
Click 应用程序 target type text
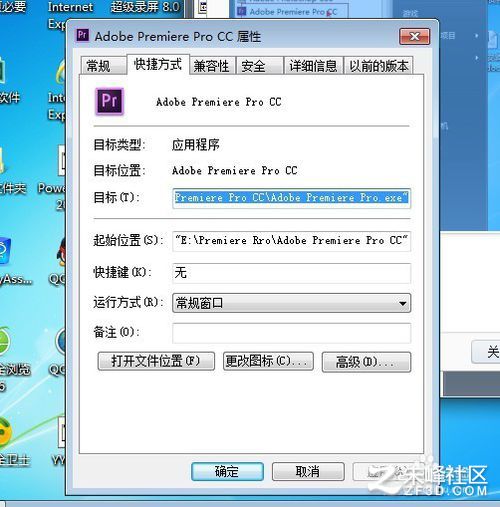click(196, 145)
